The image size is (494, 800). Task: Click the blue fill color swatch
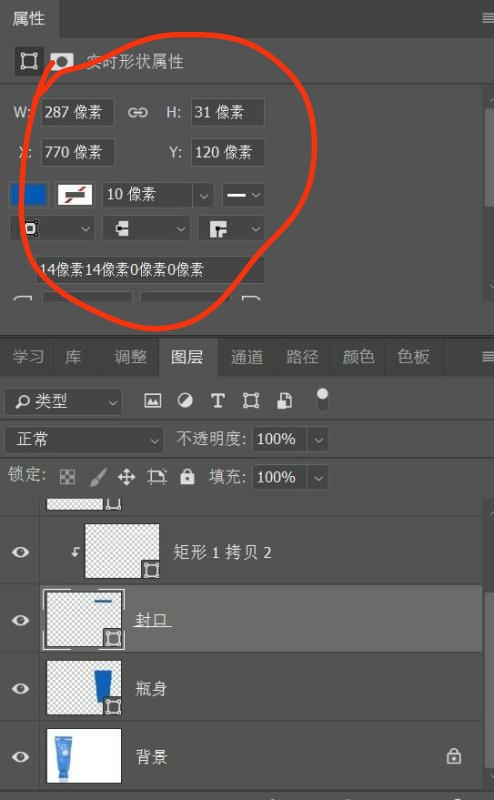click(x=29, y=195)
